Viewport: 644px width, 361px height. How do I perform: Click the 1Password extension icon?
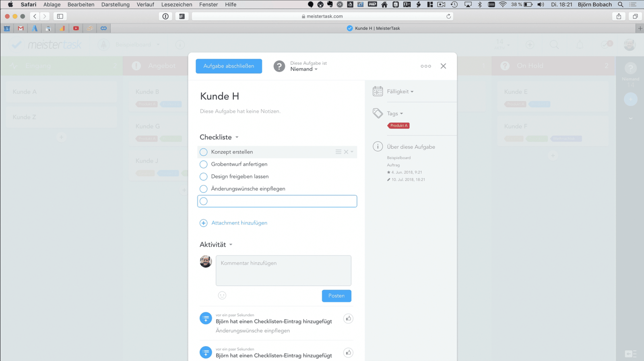click(165, 16)
